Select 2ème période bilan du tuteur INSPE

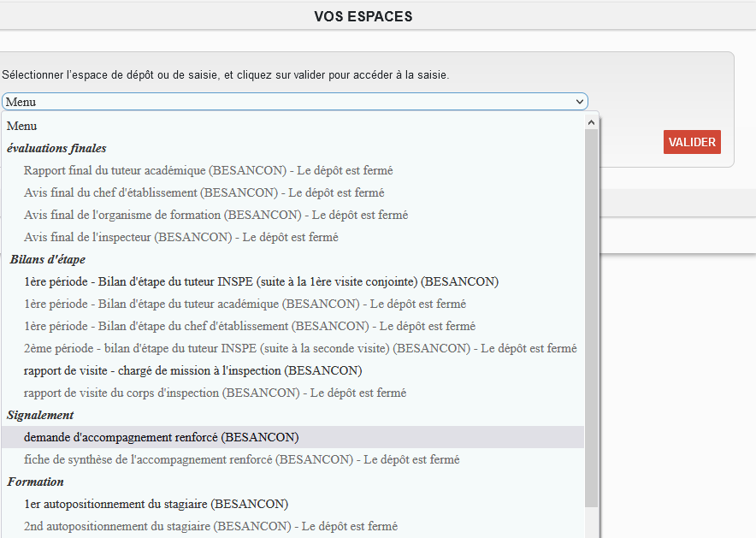(300, 348)
